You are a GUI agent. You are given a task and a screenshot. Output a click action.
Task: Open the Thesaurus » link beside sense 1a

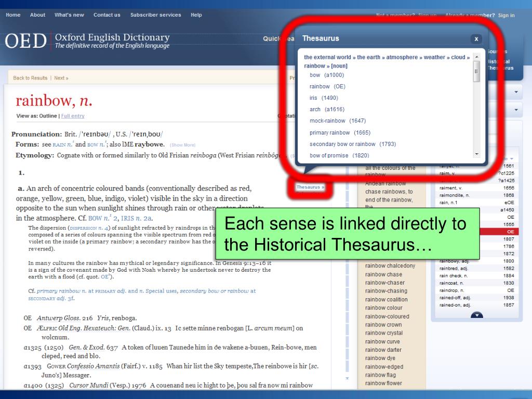click(310, 187)
